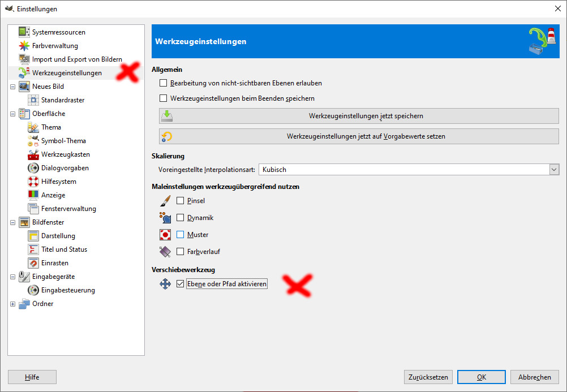The image size is (567, 392).
Task: Open the Eingabesteuerung settings page
Action: point(68,290)
